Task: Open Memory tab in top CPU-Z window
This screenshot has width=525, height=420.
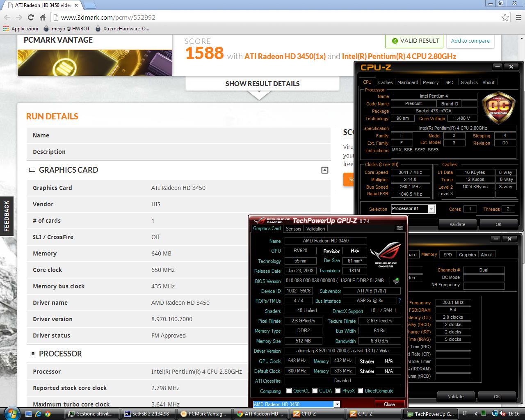Action: 431,82
